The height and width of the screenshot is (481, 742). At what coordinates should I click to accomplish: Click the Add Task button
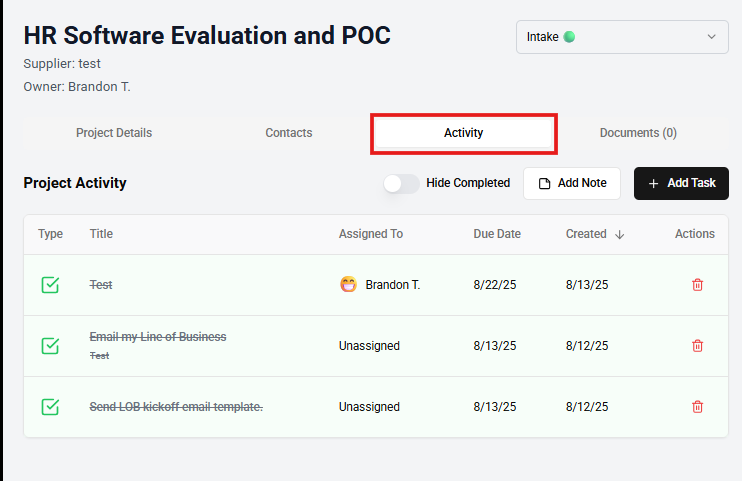681,184
